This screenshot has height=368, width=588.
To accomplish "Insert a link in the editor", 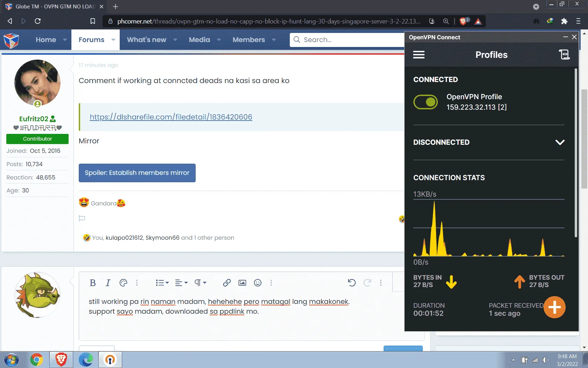I will click(x=227, y=283).
